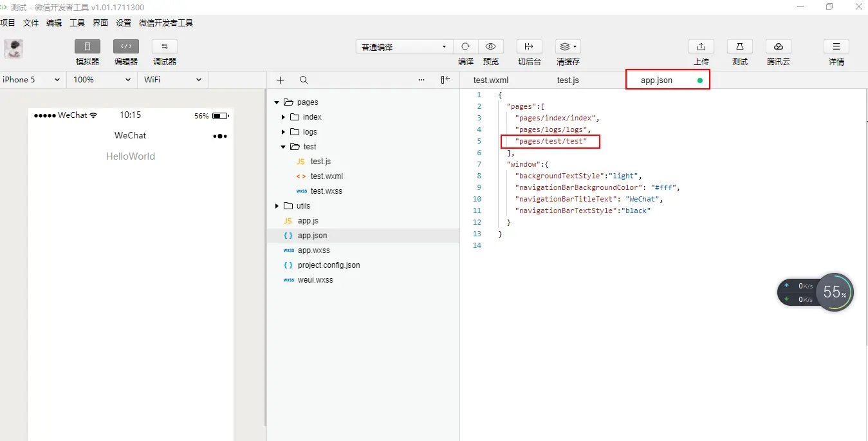
Task: Click the search icon in file panel
Action: 304,80
